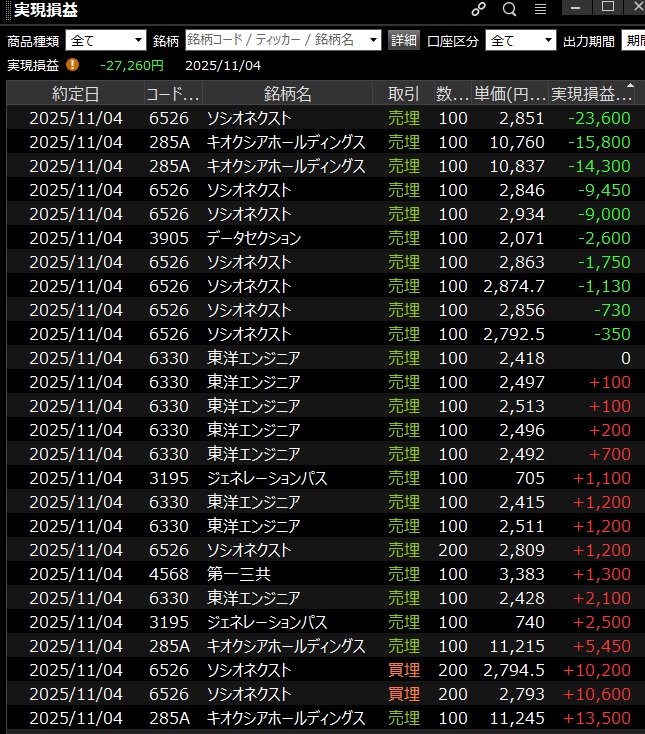Click the search magnifier icon
This screenshot has width=645, height=734.
pyautogui.click(x=509, y=9)
